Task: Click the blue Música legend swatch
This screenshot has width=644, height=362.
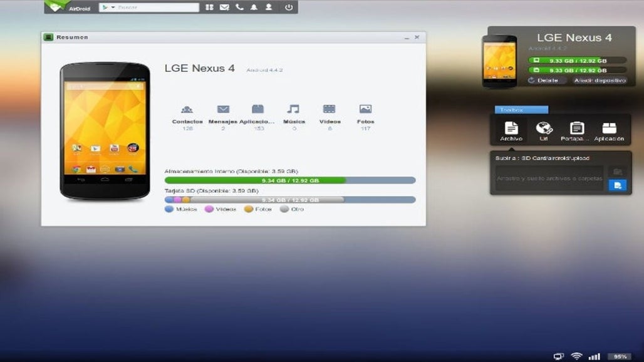Action: pos(169,209)
